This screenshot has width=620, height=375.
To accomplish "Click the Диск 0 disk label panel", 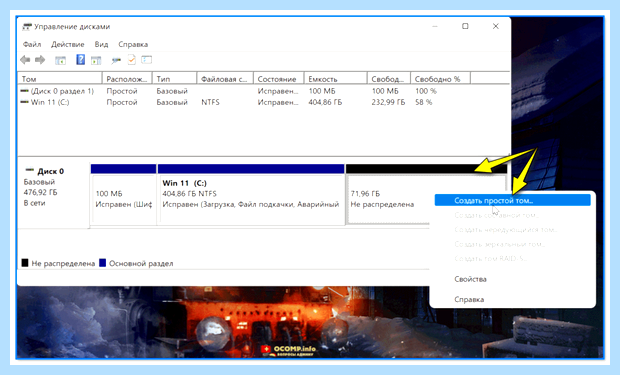I will click(x=54, y=195).
